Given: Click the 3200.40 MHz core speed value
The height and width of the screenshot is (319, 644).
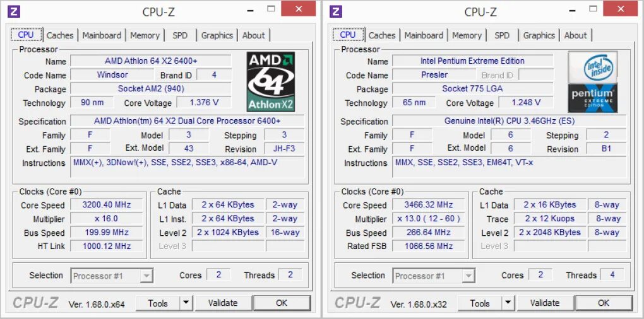Looking at the screenshot, I should 106,205.
